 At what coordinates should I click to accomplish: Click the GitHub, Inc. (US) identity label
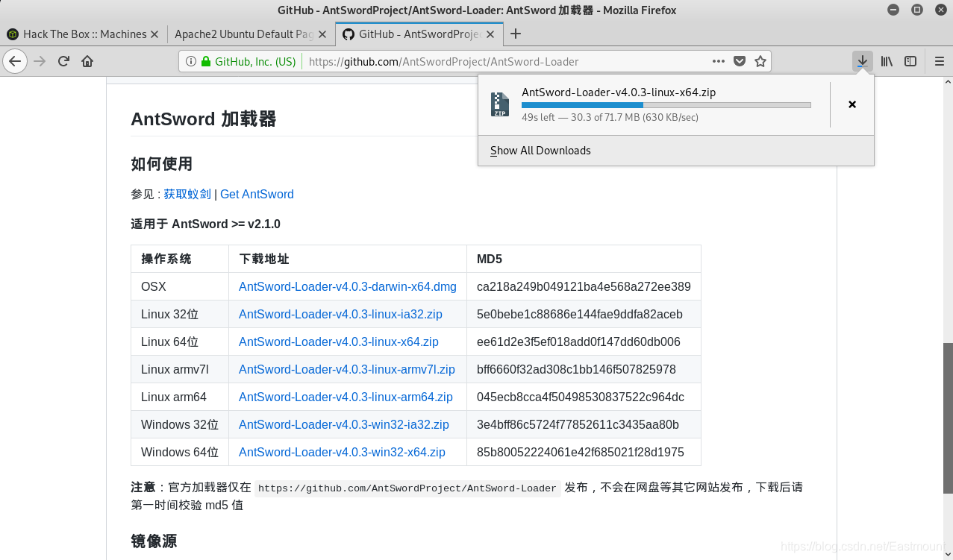(x=255, y=61)
